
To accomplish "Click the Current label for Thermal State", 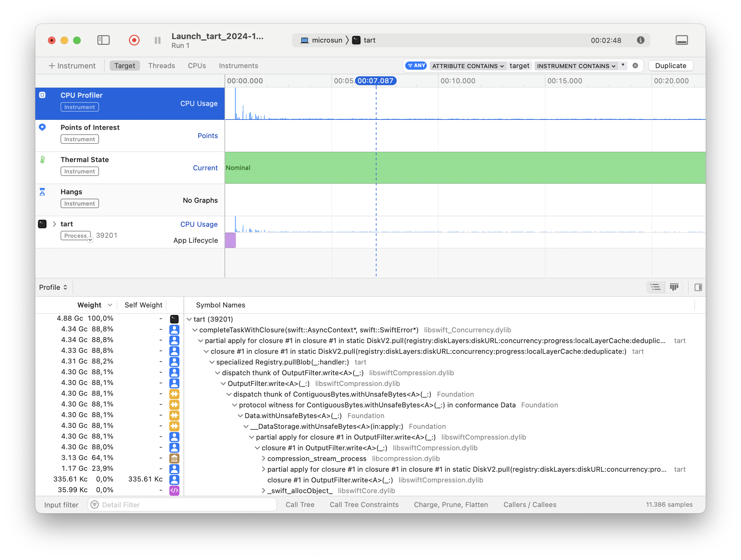I will click(x=205, y=167).
